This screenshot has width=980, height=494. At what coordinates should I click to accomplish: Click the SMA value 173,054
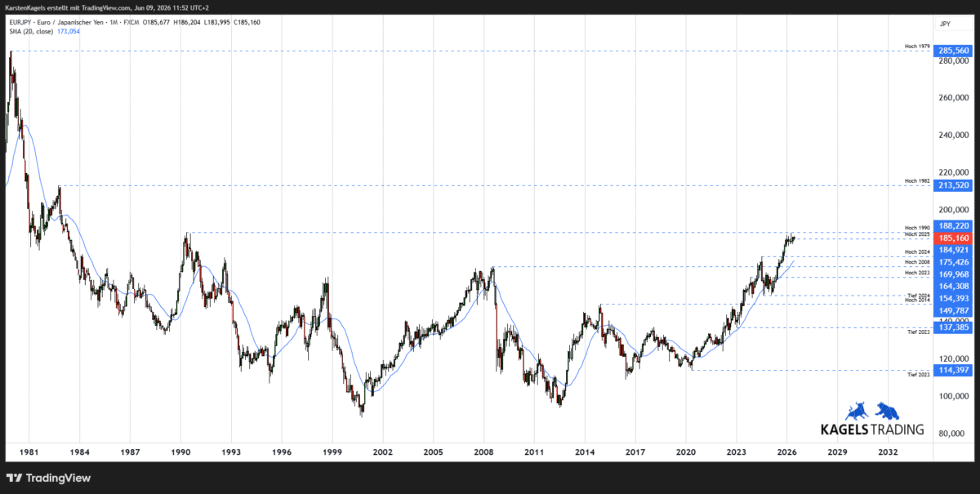click(x=69, y=31)
